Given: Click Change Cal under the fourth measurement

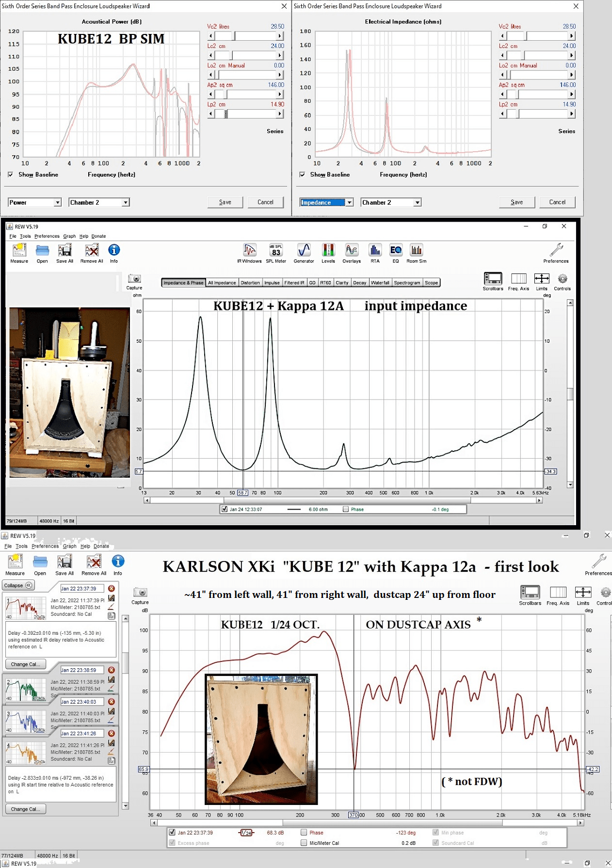Looking at the screenshot, I should 25,809.
